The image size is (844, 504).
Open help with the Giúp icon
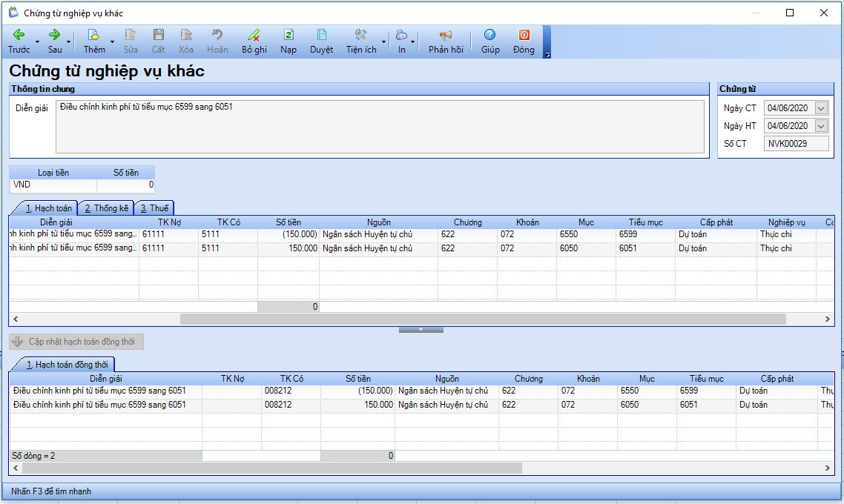489,41
